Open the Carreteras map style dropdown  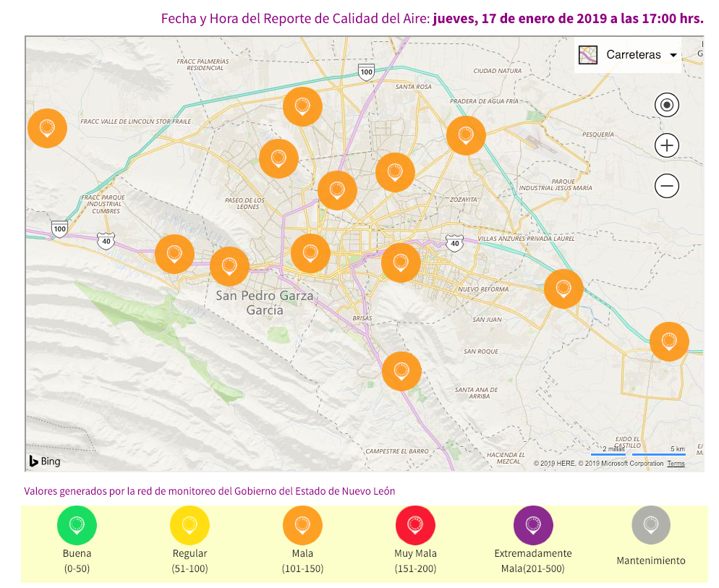(x=673, y=54)
